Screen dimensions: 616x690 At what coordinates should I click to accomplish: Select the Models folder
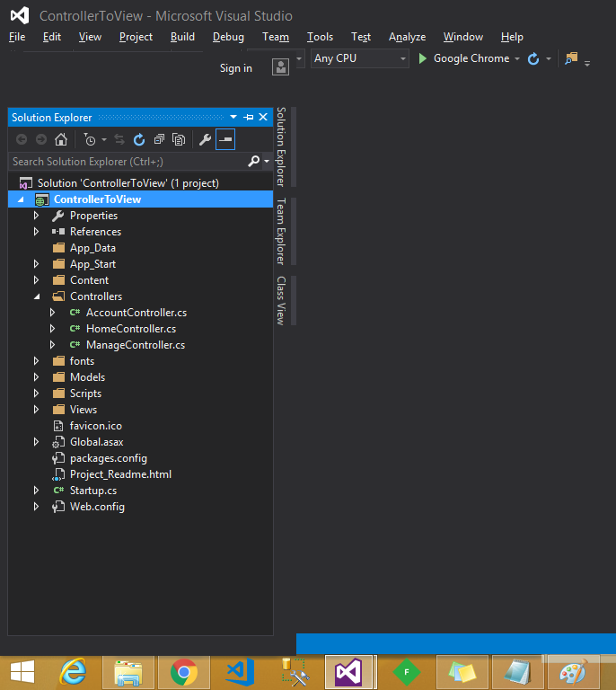tap(87, 377)
